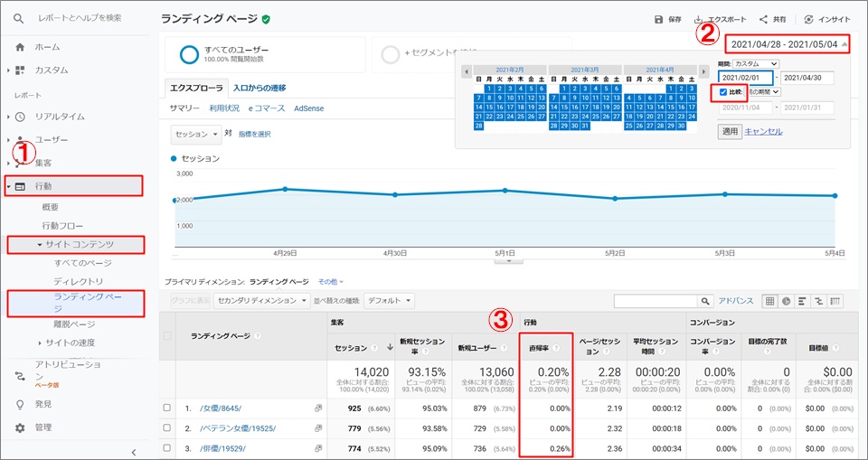Click the 保存 save icon

point(659,19)
